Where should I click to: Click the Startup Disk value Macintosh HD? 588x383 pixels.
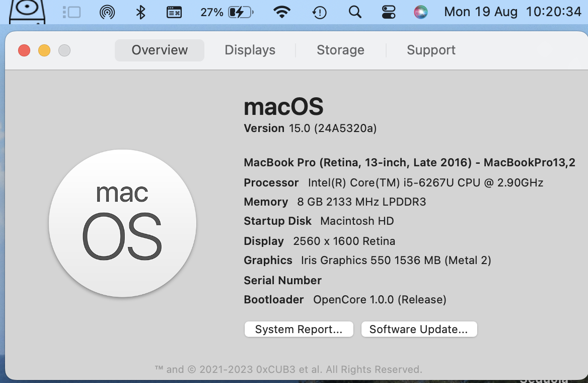357,221
